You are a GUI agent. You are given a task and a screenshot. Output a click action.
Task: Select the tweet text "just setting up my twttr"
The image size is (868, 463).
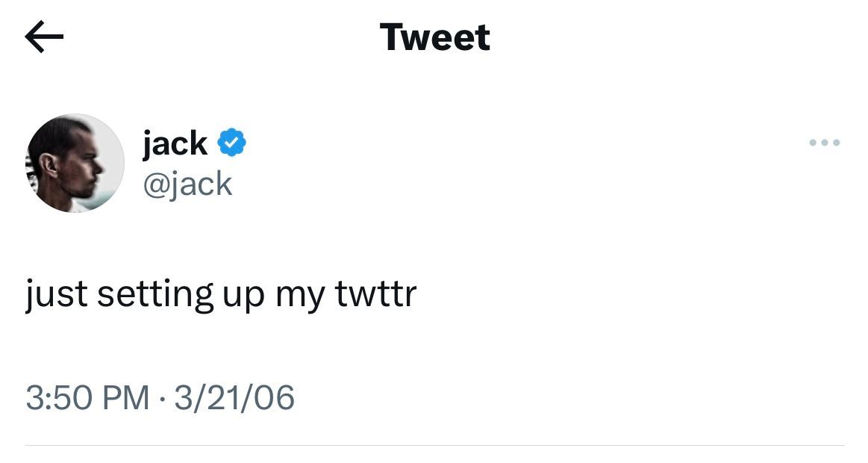point(221,294)
